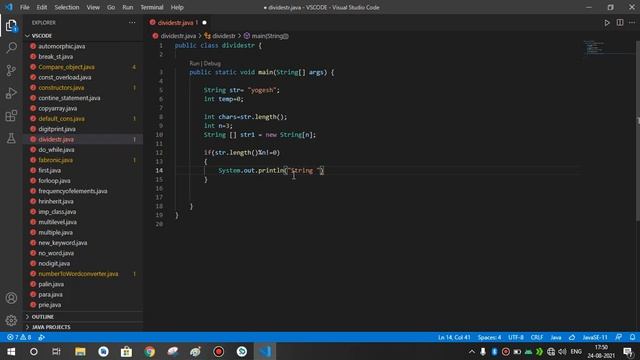Open notifications bell in status bar

tap(632, 338)
